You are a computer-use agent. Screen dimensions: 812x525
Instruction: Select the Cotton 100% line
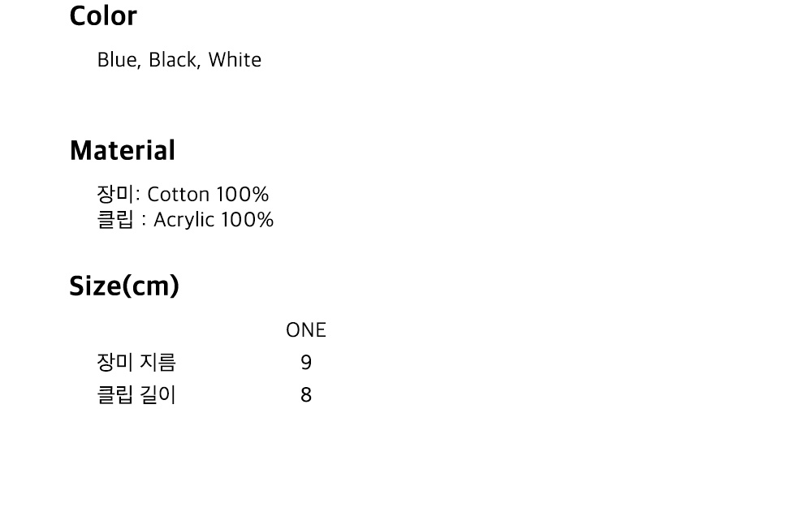(x=183, y=194)
